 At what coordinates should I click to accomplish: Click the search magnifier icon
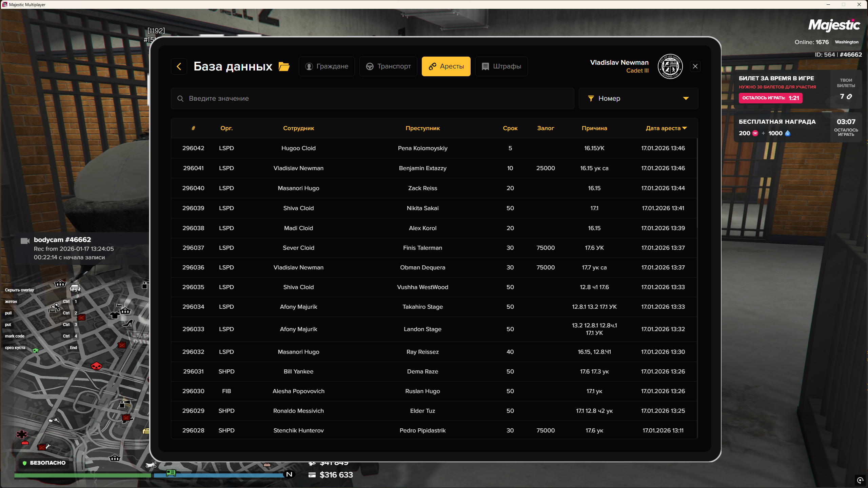pyautogui.click(x=180, y=99)
